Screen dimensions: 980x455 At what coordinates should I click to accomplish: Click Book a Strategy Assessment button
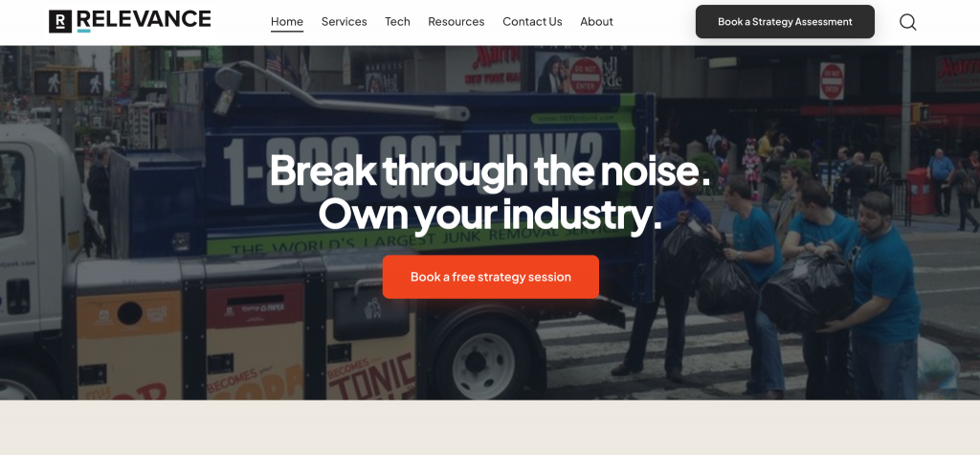(x=785, y=22)
